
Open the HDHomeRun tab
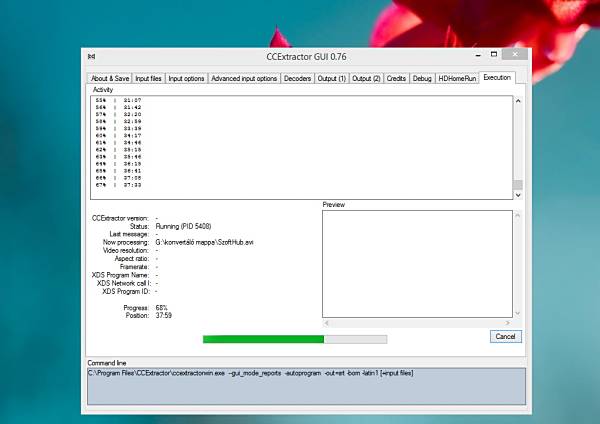tap(457, 78)
